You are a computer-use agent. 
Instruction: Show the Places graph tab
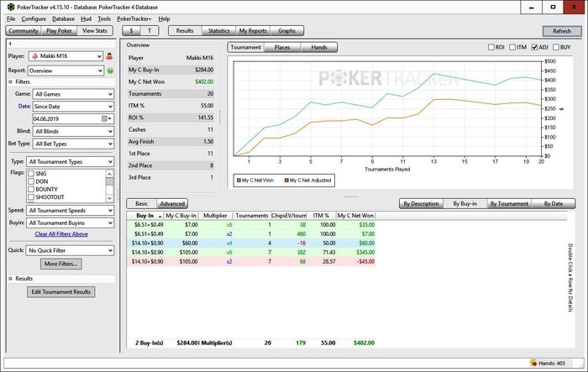tap(282, 47)
